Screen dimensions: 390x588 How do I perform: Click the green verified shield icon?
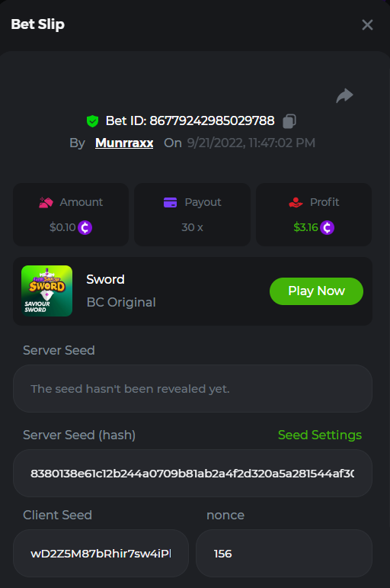pyautogui.click(x=92, y=121)
